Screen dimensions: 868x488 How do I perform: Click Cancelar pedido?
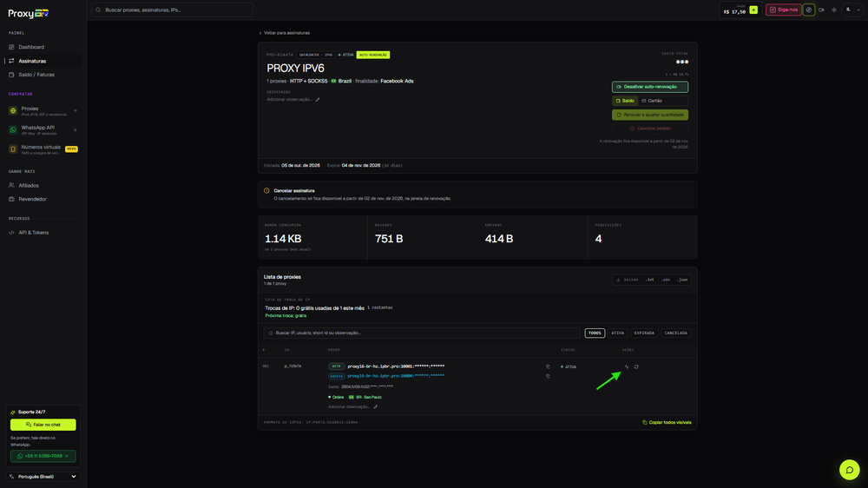tap(650, 129)
